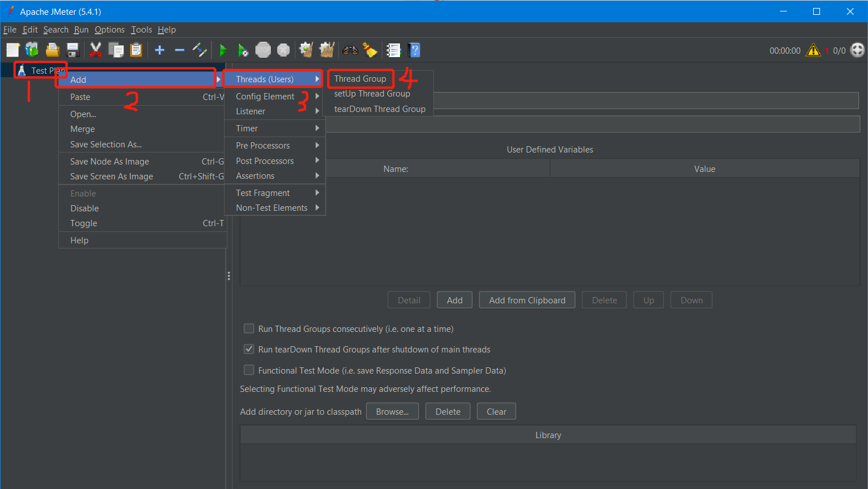The height and width of the screenshot is (489, 868).
Task: Click the Reset search broom icon
Action: 370,50
